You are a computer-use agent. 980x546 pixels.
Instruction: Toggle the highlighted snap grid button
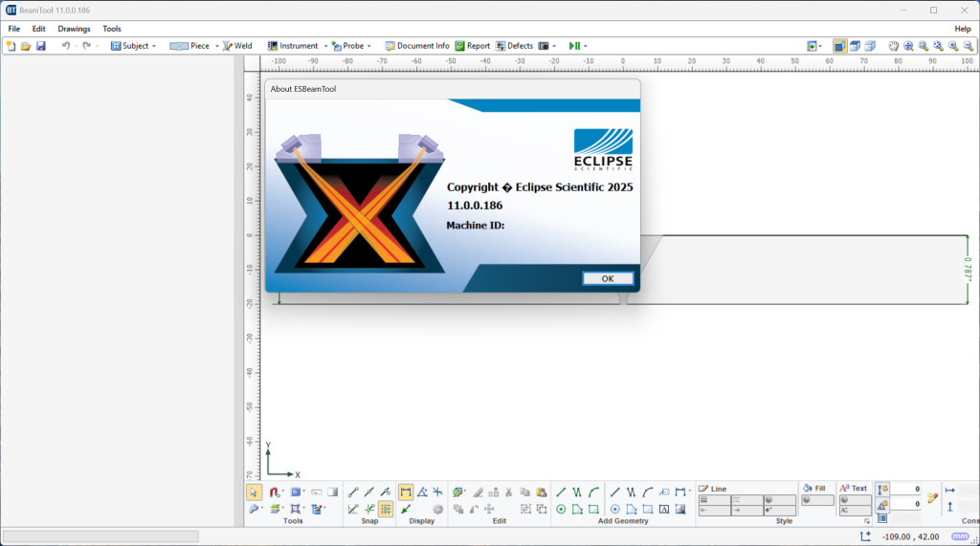point(385,510)
